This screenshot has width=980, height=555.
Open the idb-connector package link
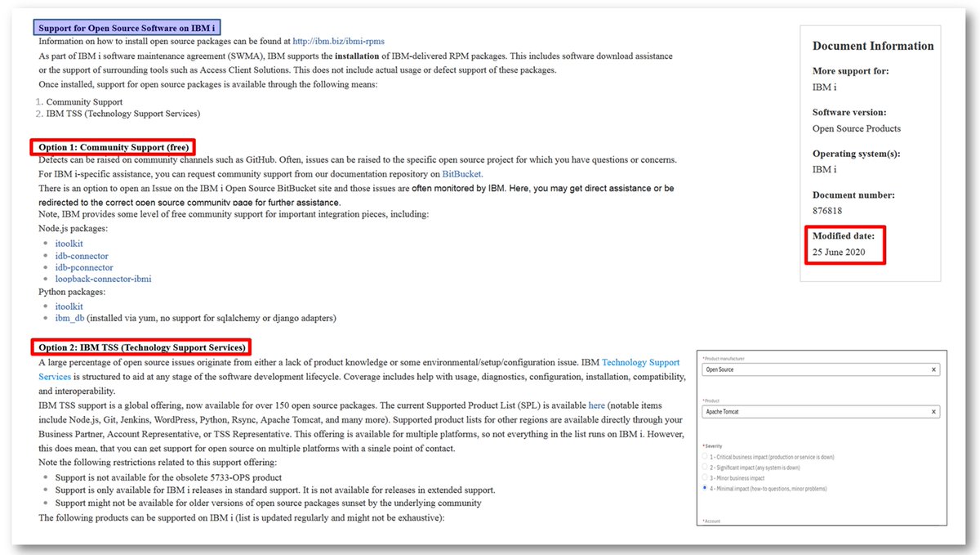82,256
